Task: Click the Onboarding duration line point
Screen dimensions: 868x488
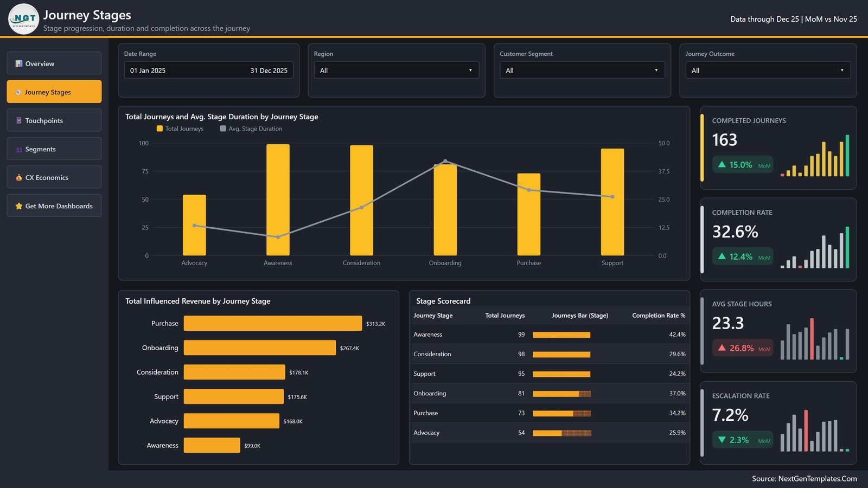Action: [445, 161]
